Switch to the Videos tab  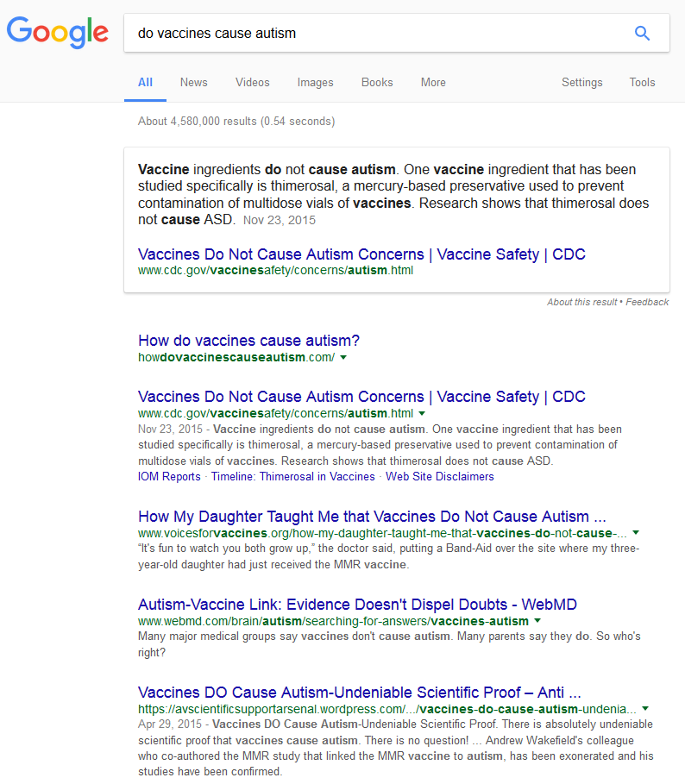pyautogui.click(x=253, y=83)
